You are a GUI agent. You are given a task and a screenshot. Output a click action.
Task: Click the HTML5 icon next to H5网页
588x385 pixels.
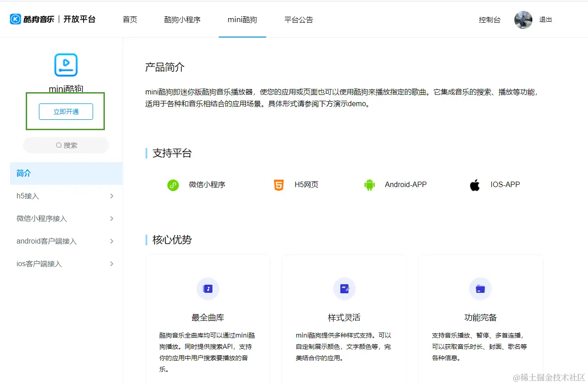(x=279, y=184)
